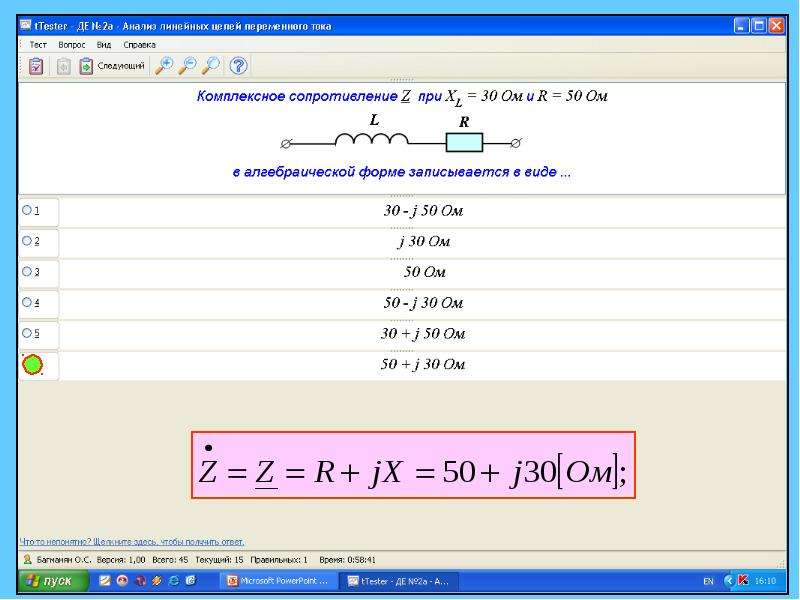
Task: Open the Тест menu
Action: [38, 45]
